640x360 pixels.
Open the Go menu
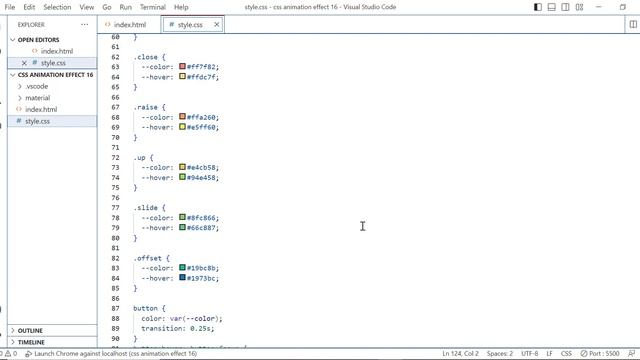tap(107, 7)
